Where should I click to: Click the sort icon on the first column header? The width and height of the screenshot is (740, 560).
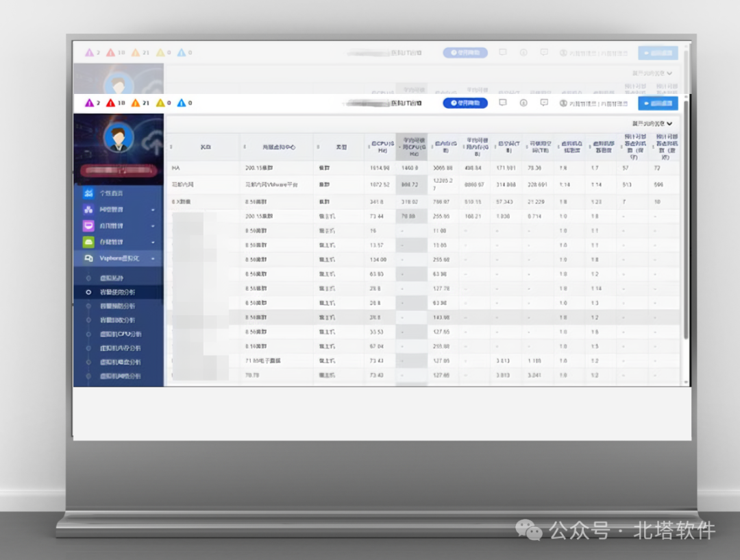coord(171,147)
